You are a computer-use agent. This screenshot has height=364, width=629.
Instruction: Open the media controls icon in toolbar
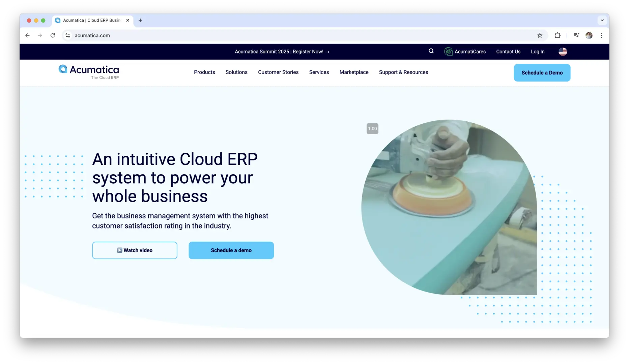(x=576, y=35)
